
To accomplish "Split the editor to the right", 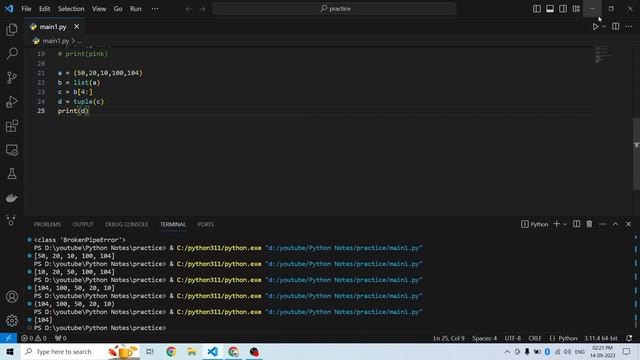I will (x=616, y=27).
